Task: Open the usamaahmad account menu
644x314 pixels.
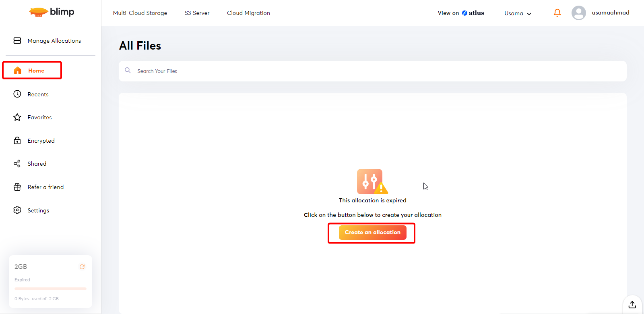Action: click(x=610, y=13)
